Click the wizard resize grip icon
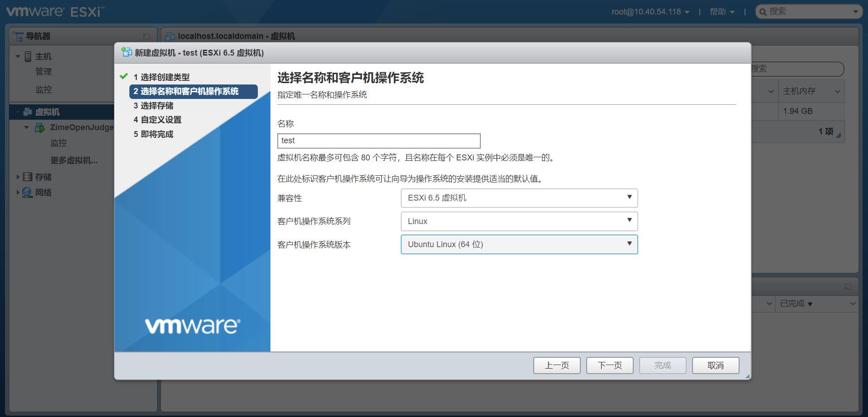The width and height of the screenshot is (868, 417). pyautogui.click(x=747, y=376)
